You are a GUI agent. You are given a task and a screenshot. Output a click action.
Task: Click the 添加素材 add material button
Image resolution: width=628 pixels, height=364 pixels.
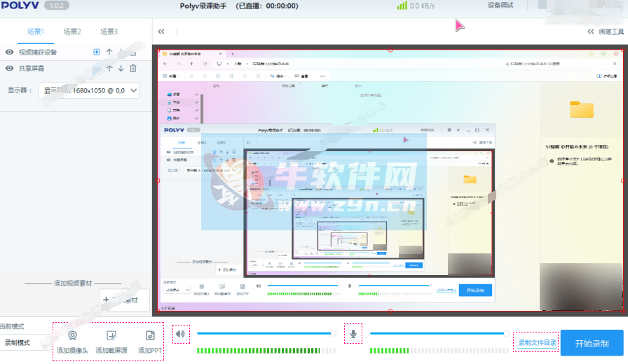(124, 300)
